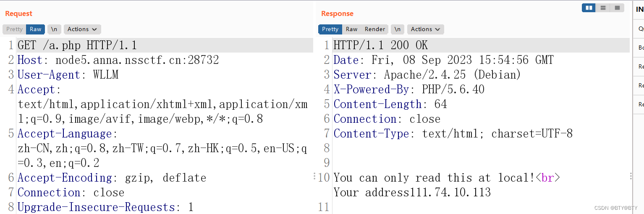Select side-by-side split layout icon
644x214 pixels.
[x=589, y=8]
